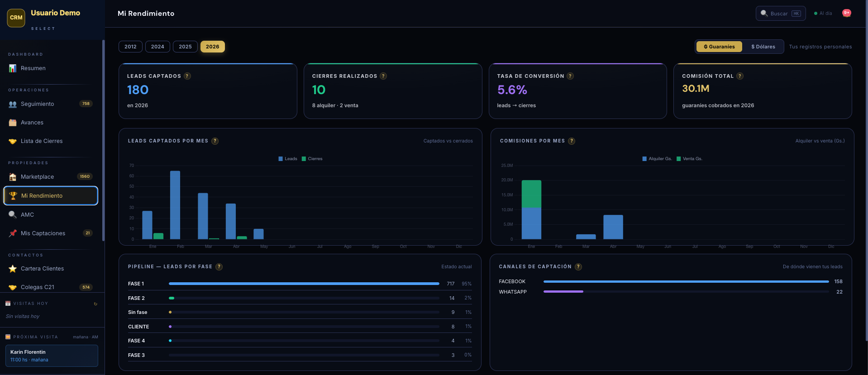868x375 pixels.
Task: Open Resumen in the sidebar
Action: coord(51,68)
